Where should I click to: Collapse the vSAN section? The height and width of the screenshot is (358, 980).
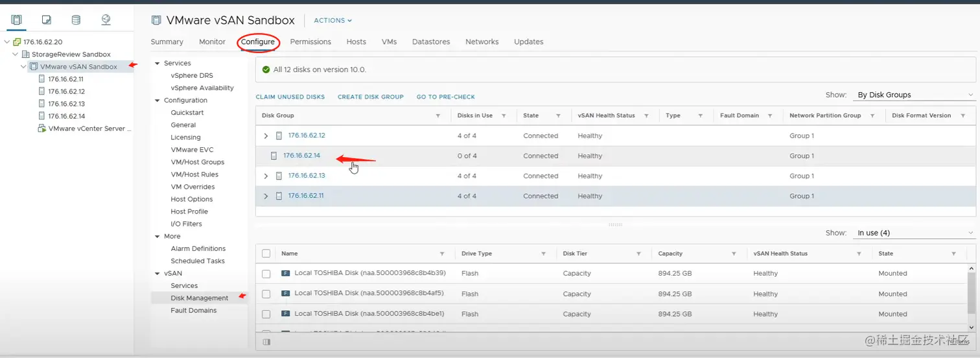pyautogui.click(x=157, y=274)
